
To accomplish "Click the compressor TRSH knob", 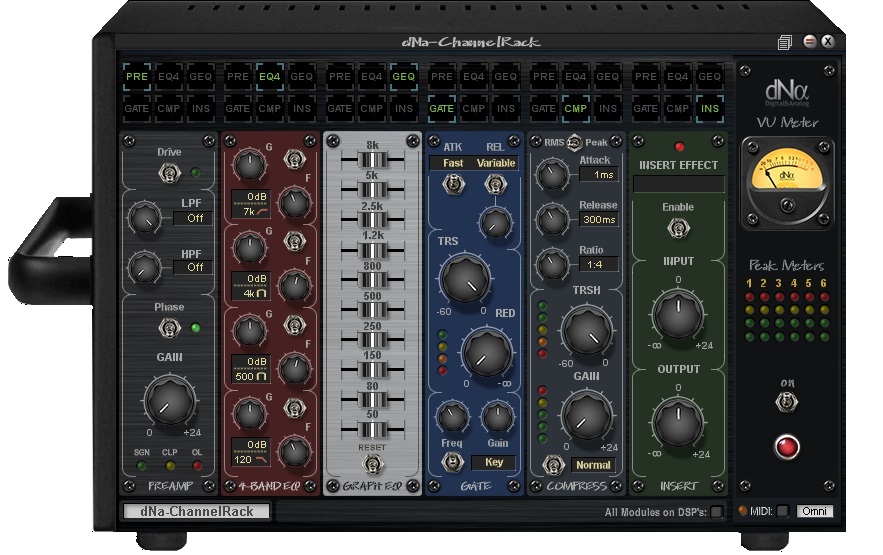I will [587, 332].
